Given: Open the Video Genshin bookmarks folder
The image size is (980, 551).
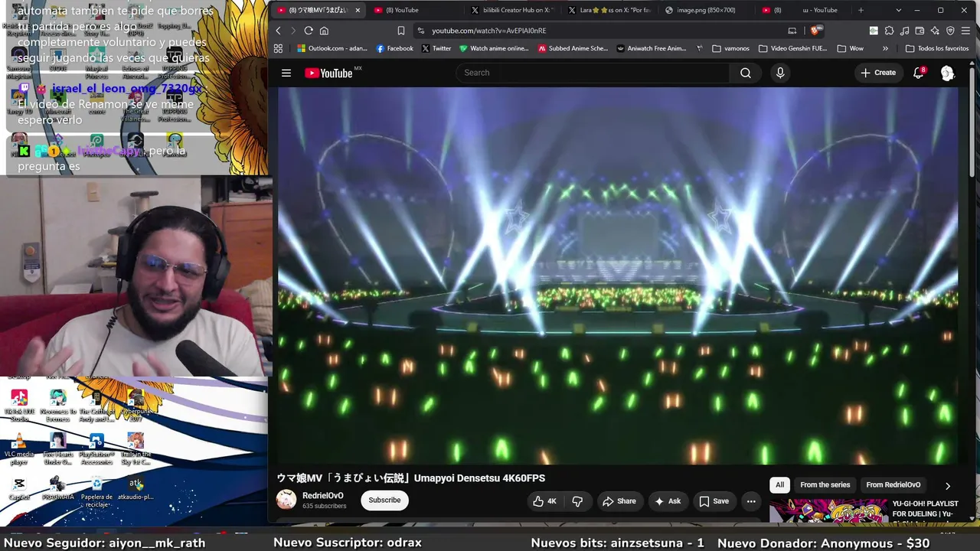Looking at the screenshot, I should pos(793,48).
